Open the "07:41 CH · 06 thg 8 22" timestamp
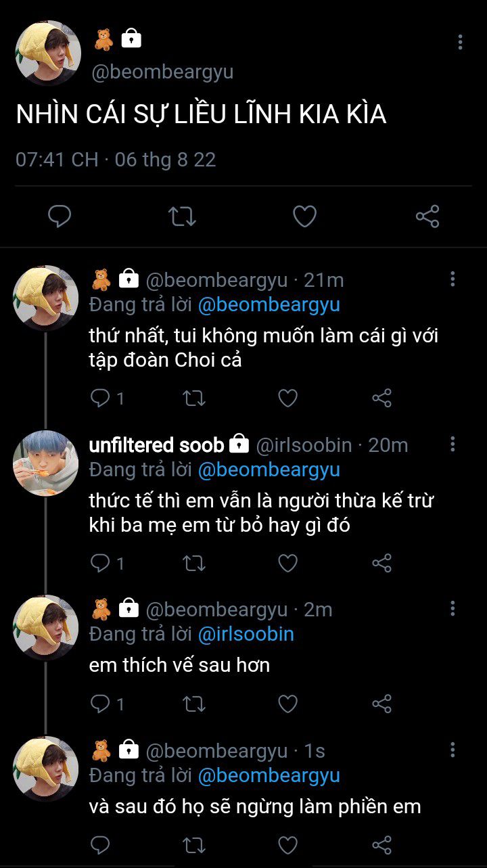Viewport: 487px width, 868px height. 116,160
